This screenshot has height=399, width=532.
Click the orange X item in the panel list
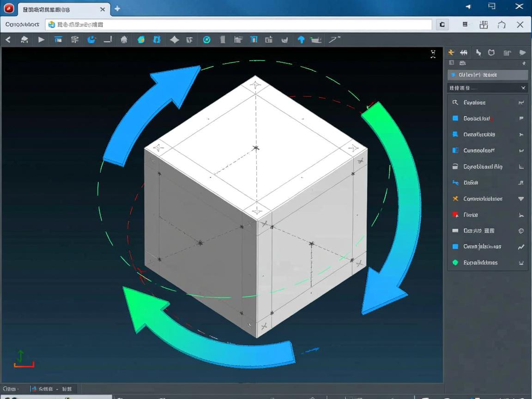tap(455, 199)
